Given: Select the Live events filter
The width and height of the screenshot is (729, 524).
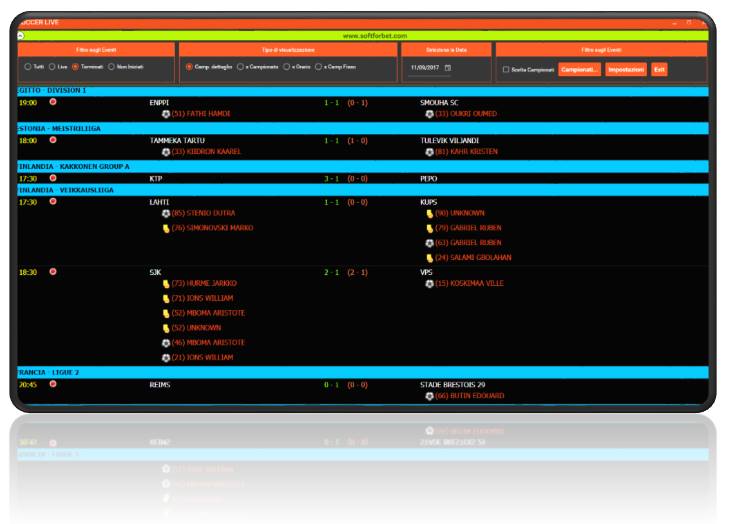Looking at the screenshot, I should point(52,67).
